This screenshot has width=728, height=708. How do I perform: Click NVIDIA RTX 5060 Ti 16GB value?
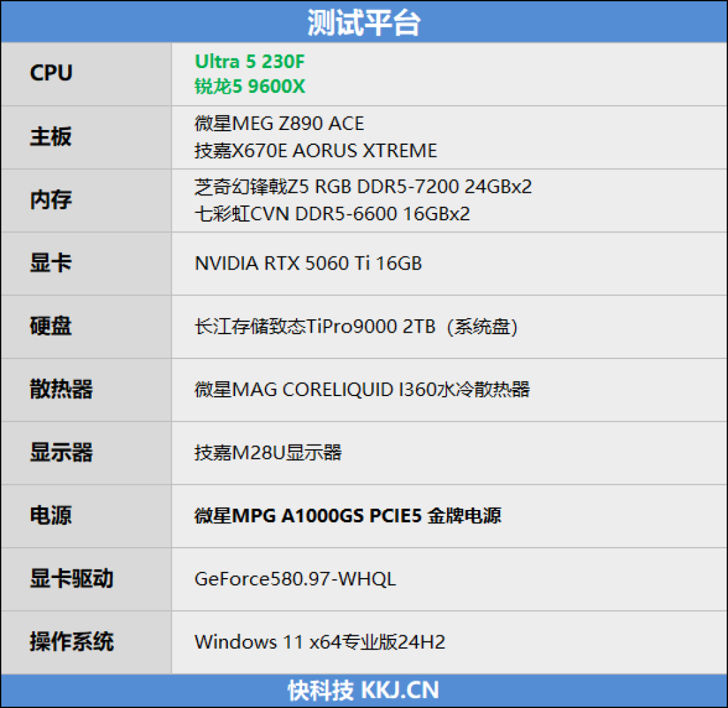coord(308,263)
